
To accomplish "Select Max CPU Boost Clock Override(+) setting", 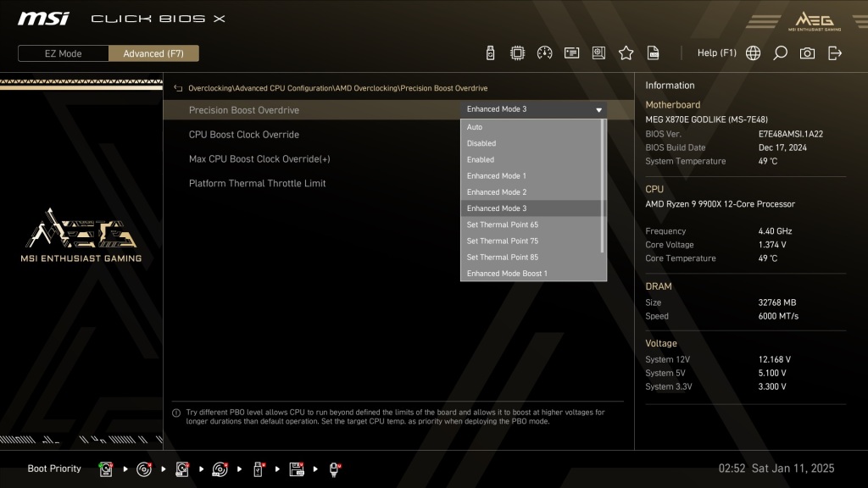I will point(259,158).
